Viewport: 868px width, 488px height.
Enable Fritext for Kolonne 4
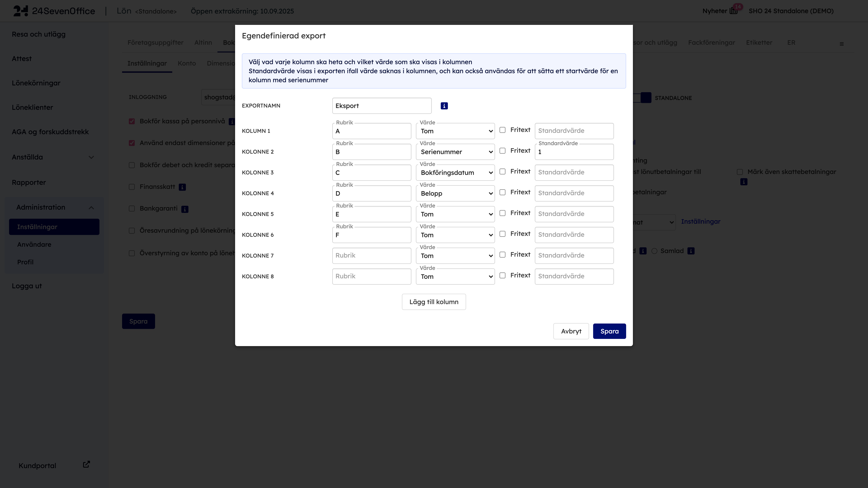click(502, 192)
